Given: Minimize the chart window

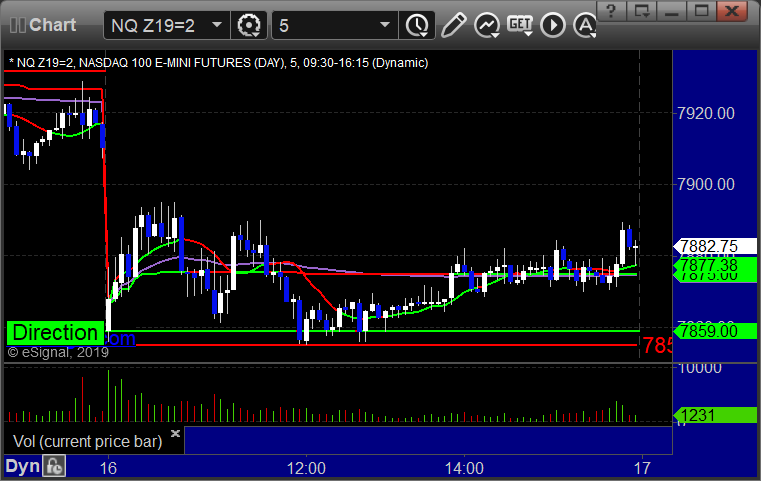Looking at the screenshot, I should point(671,11).
